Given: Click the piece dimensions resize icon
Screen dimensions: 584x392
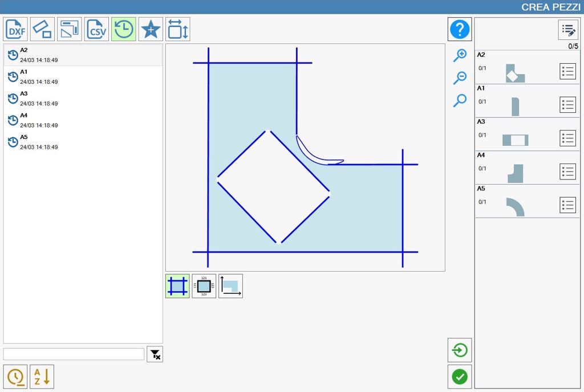Looking at the screenshot, I should (178, 29).
